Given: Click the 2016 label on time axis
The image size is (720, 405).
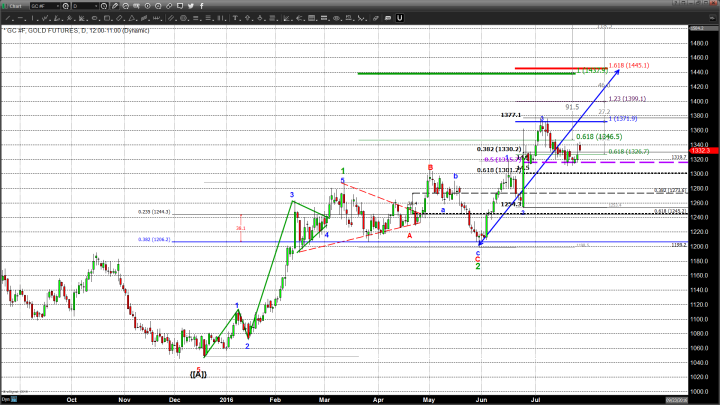Looking at the screenshot, I should pos(226,398).
